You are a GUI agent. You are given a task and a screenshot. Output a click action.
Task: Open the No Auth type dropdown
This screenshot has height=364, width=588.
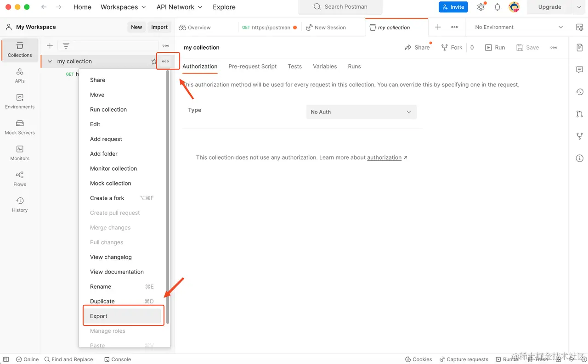coord(362,112)
